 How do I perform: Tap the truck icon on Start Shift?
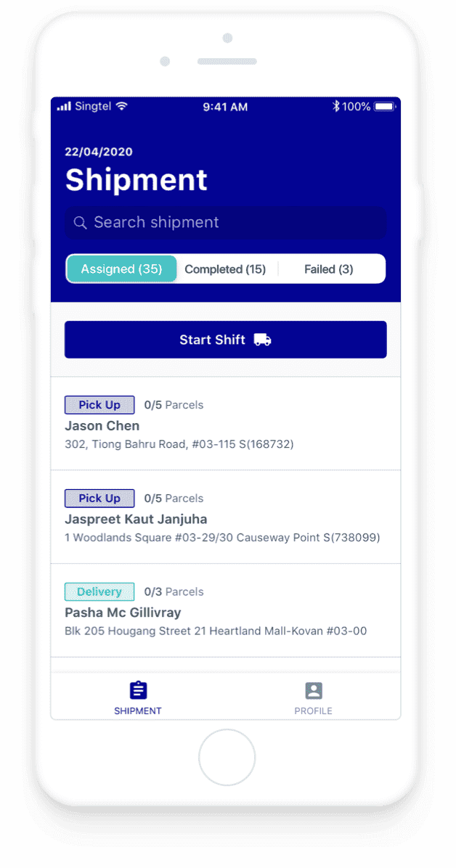tap(263, 340)
